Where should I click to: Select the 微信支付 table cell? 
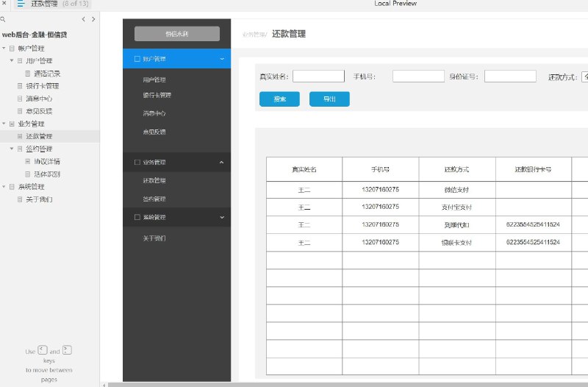point(456,190)
